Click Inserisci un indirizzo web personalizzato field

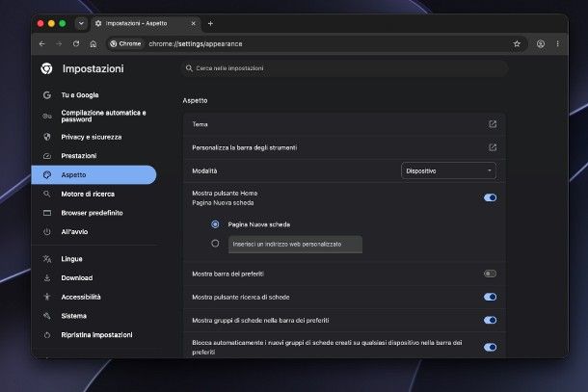[295, 245]
